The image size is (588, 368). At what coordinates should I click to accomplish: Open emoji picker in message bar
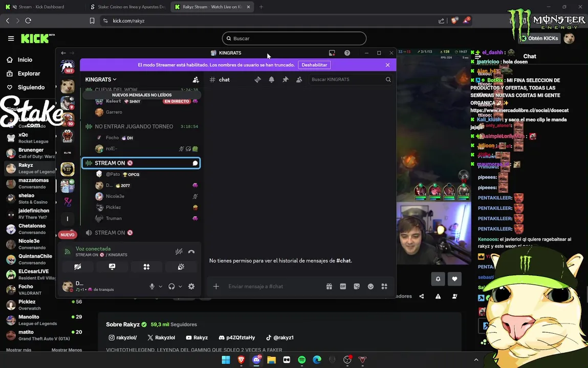pyautogui.click(x=371, y=286)
